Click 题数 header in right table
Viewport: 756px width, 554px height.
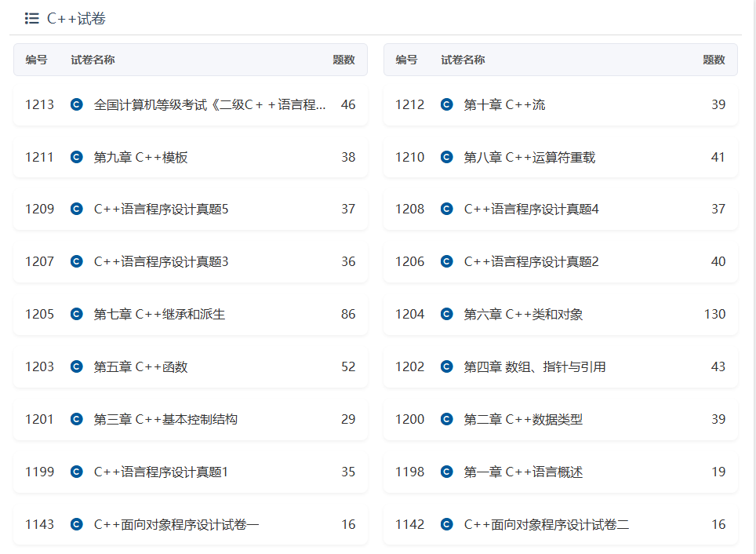point(714,60)
